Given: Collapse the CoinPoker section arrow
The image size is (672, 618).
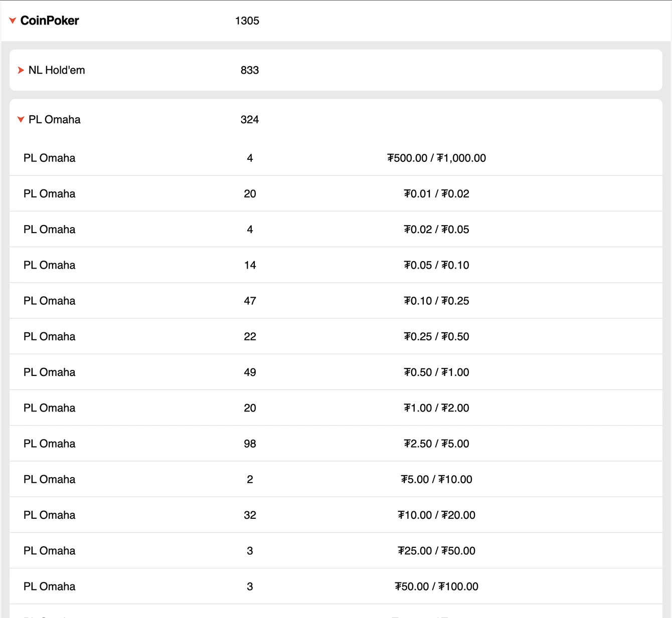Looking at the screenshot, I should pyautogui.click(x=13, y=21).
